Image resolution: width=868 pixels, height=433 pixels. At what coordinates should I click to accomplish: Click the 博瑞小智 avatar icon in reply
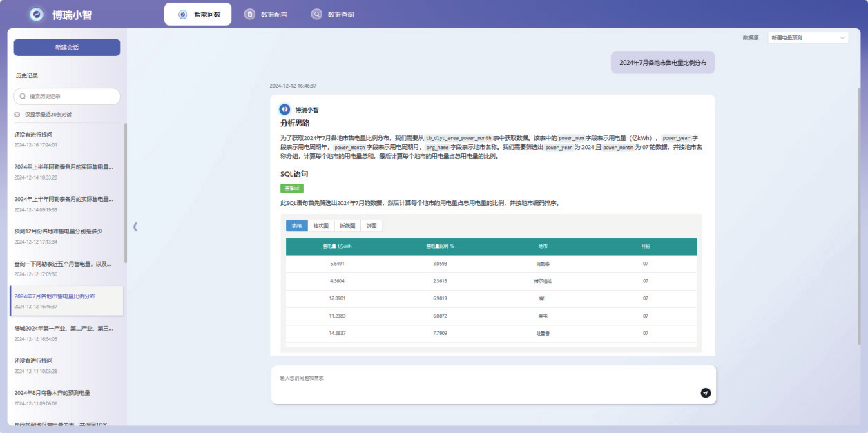coord(284,109)
